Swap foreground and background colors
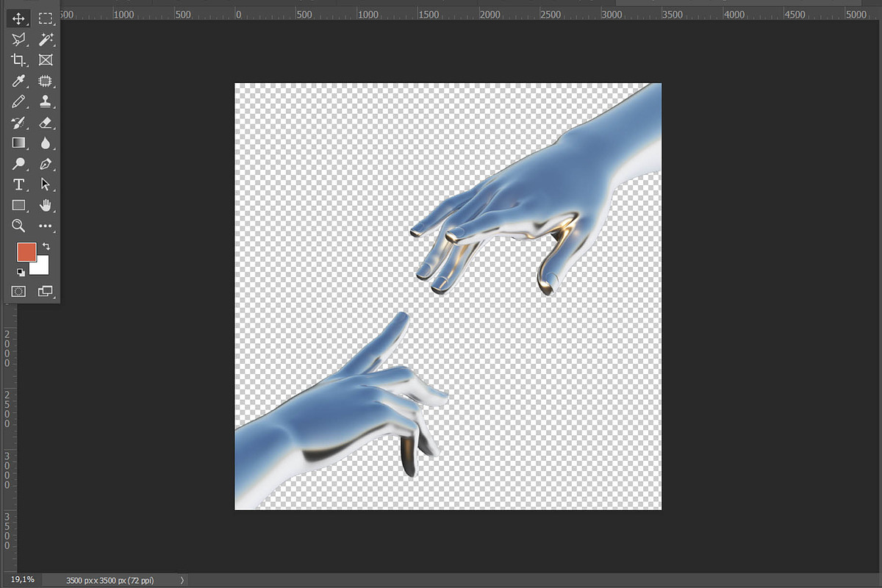Viewport: 882px width, 588px height. (46, 246)
